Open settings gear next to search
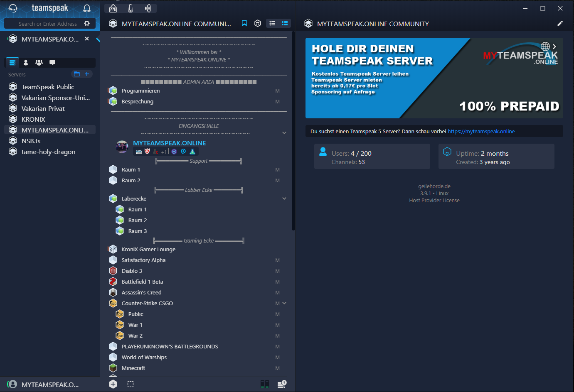574x392 pixels. (87, 24)
